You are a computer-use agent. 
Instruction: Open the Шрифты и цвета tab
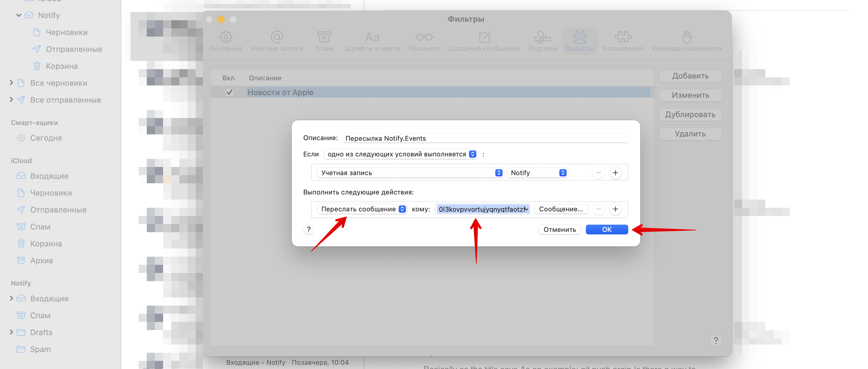pos(372,41)
